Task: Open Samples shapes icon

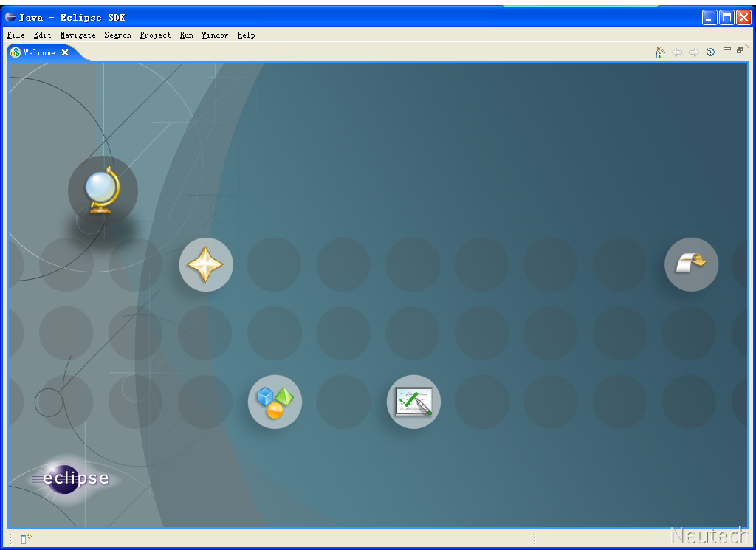Action: click(x=275, y=402)
